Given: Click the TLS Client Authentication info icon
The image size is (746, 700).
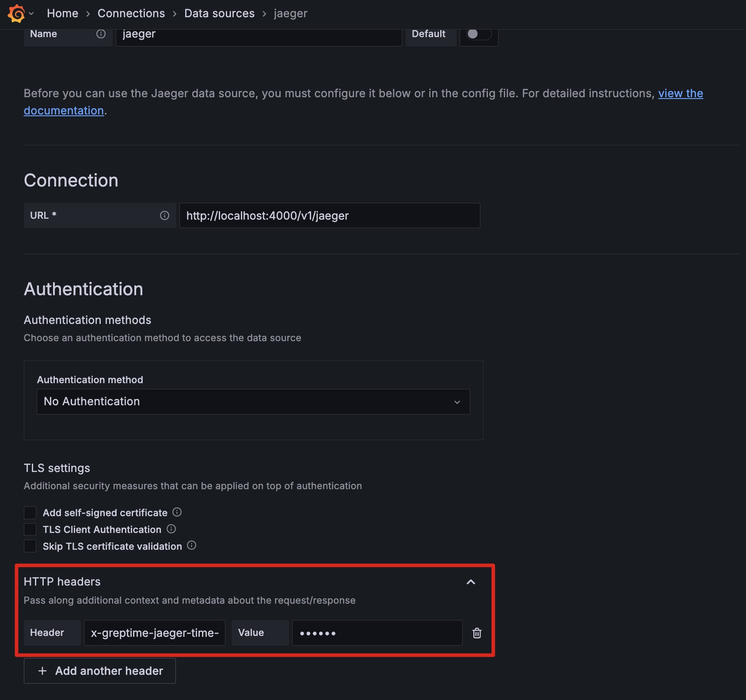Looking at the screenshot, I should tap(171, 529).
